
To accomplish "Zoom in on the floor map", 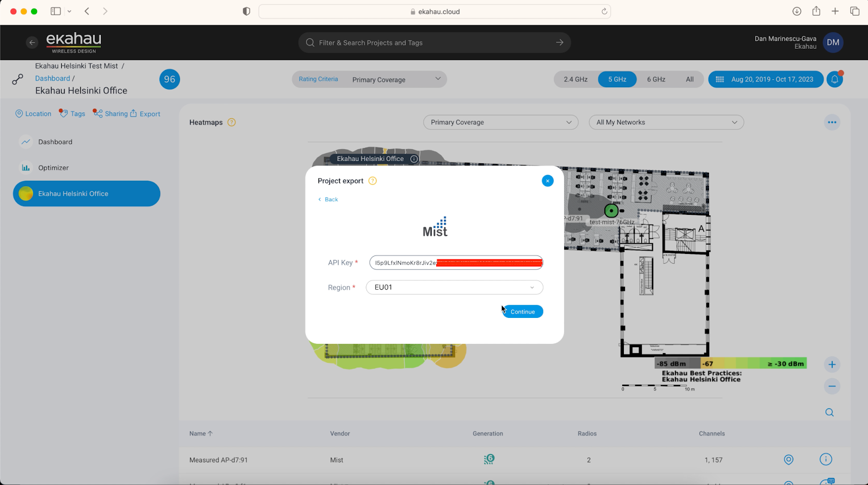I will point(832,365).
